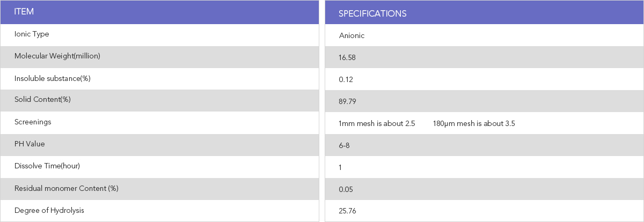This screenshot has width=644, height=222.
Task: Click the Anionic specification value
Action: tap(352, 36)
